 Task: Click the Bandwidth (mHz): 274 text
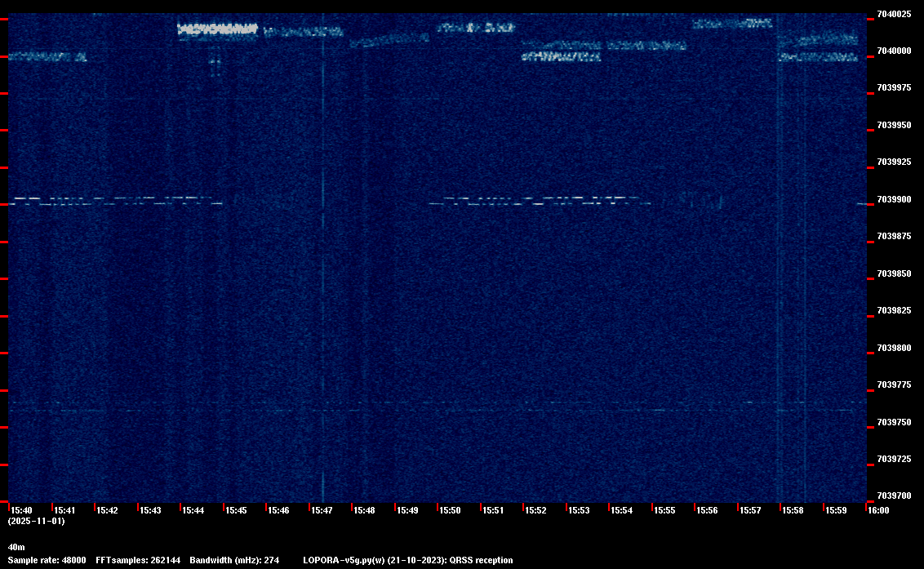[234, 561]
